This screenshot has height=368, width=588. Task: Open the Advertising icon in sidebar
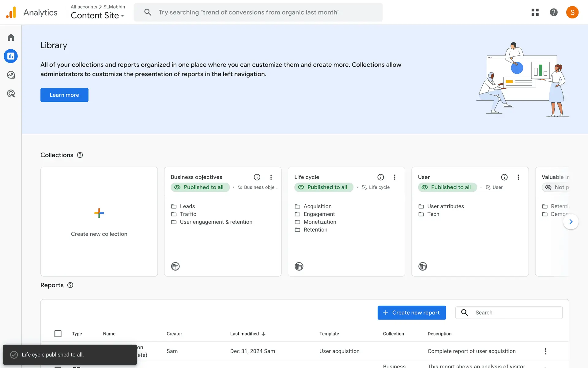tap(11, 94)
